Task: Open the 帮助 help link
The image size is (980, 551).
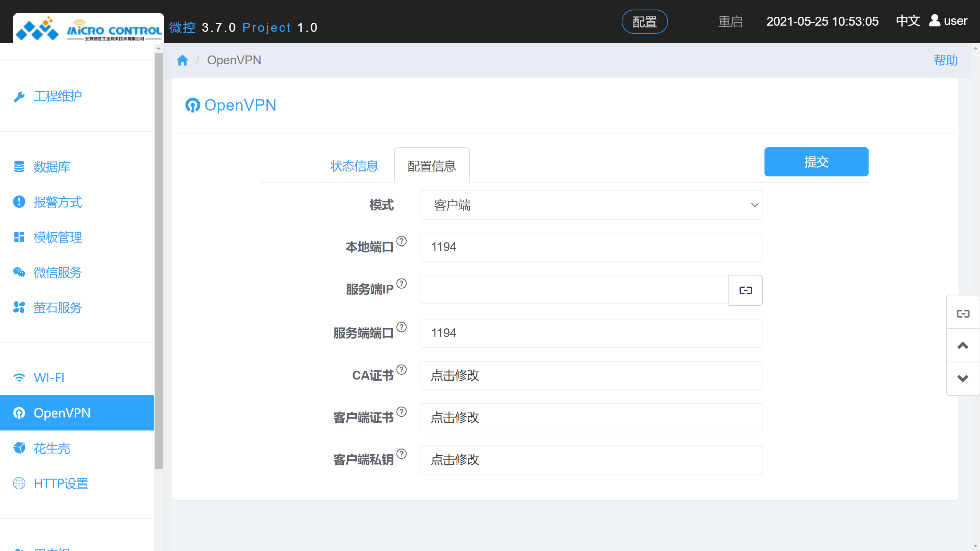Action: click(945, 60)
